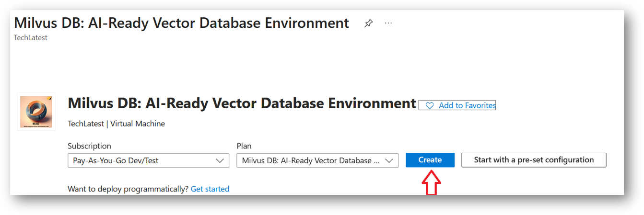Expand the Subscription dropdown chevron arrow
The width and height of the screenshot is (644, 215).
220,160
